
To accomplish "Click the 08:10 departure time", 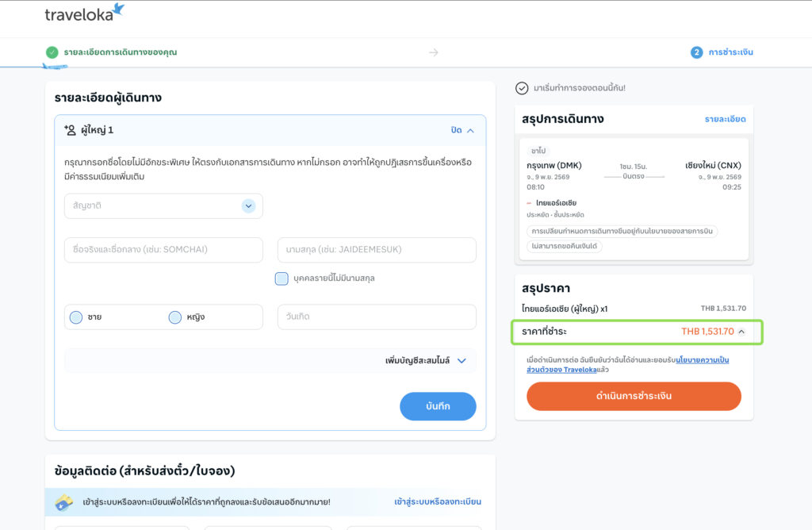I will (535, 187).
